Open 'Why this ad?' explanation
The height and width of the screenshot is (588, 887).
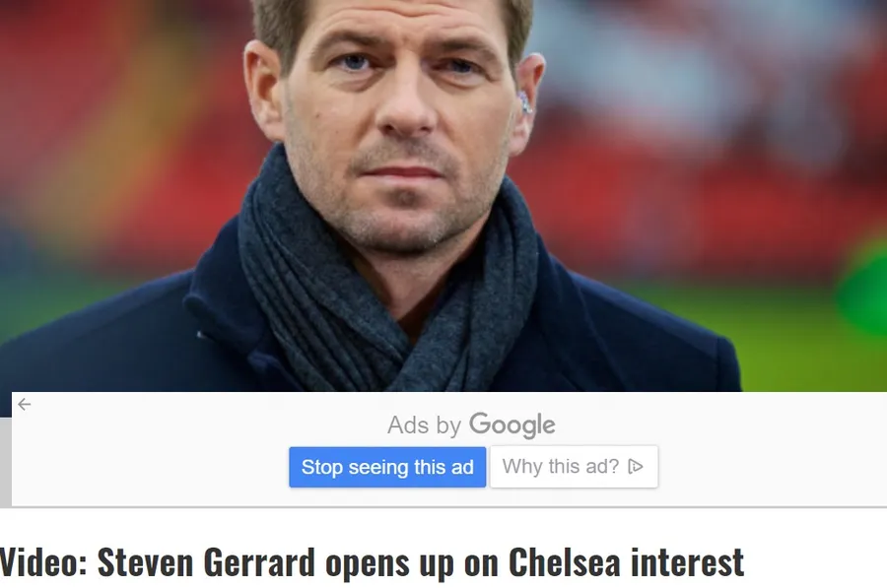574,467
